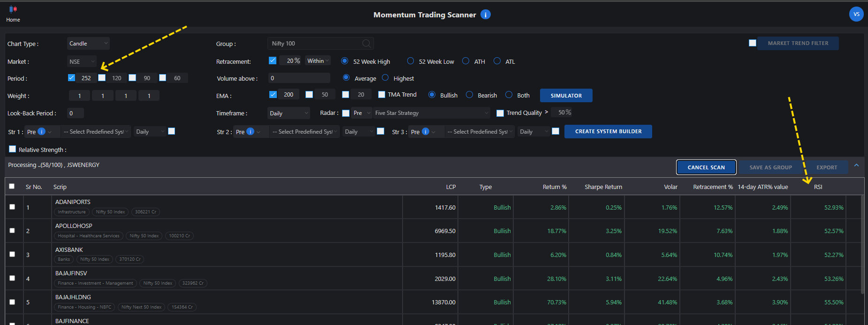This screenshot has height=325, width=868.
Task: Click the Group Nifty 100 field
Action: coord(320,43)
